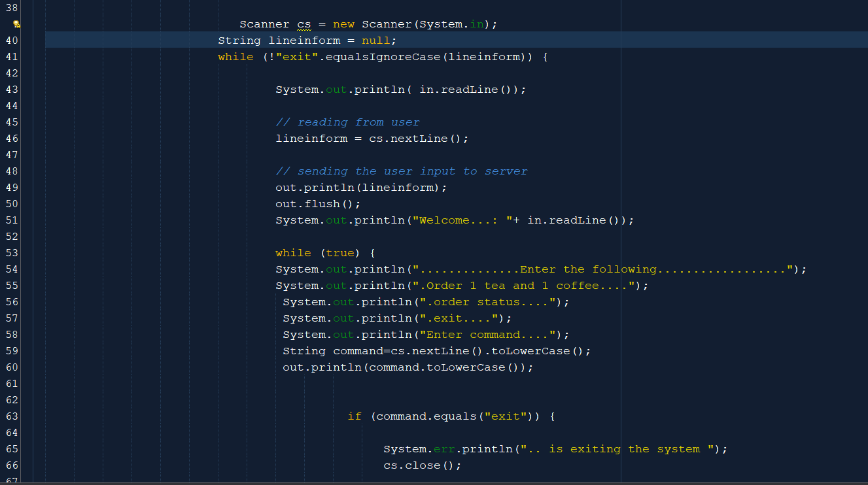
Task: Click line number 53 in the gutter
Action: [x=12, y=253]
